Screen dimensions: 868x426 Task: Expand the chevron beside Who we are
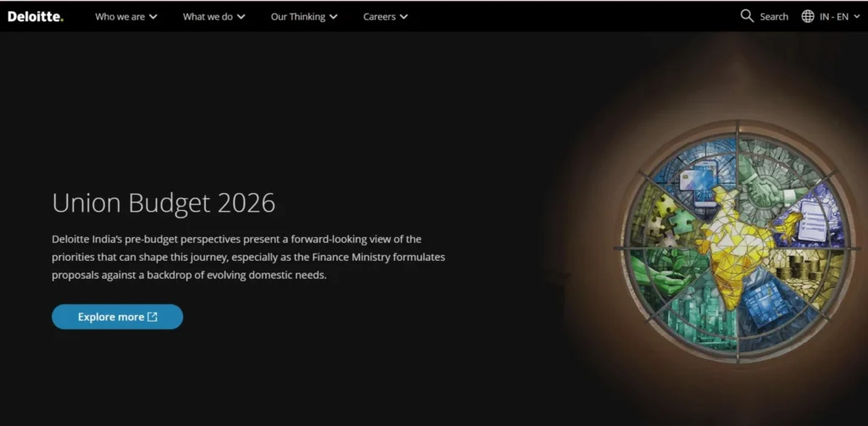153,17
